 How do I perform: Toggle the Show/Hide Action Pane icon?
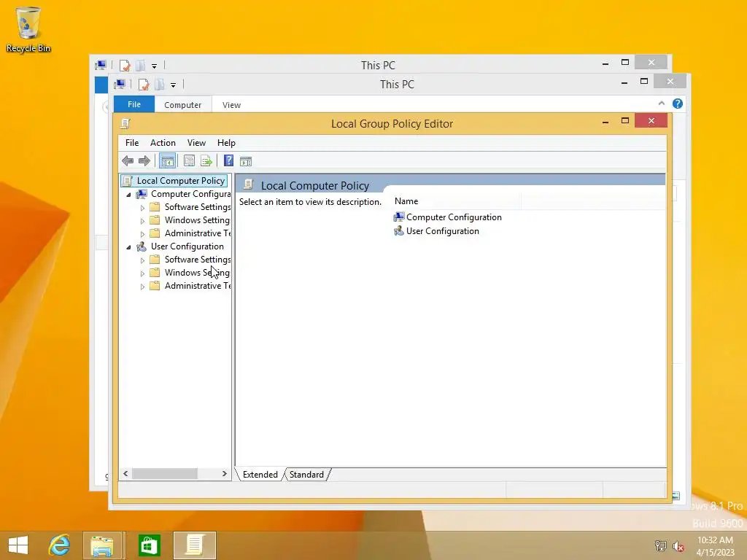(246, 161)
